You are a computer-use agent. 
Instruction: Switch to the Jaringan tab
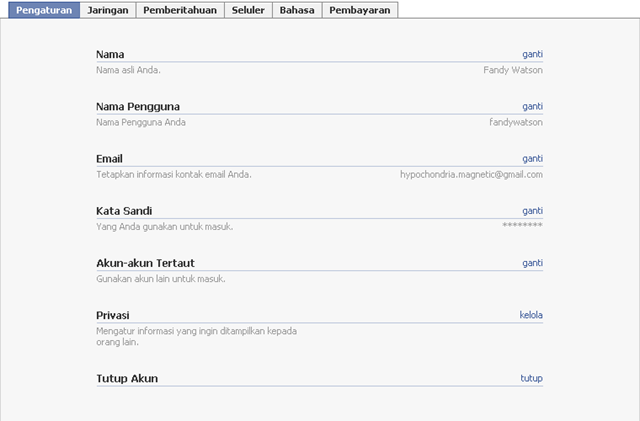(x=108, y=10)
